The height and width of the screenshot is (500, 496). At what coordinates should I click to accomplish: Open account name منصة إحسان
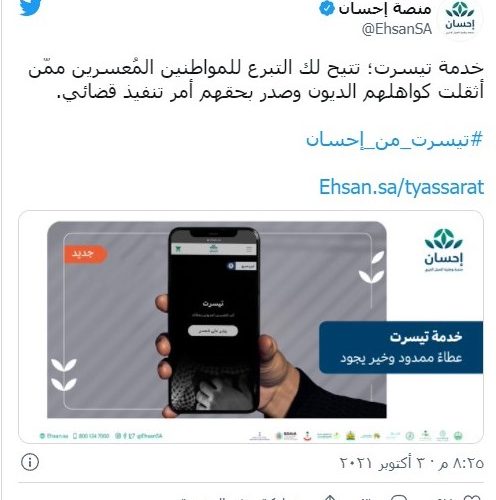tap(385, 9)
